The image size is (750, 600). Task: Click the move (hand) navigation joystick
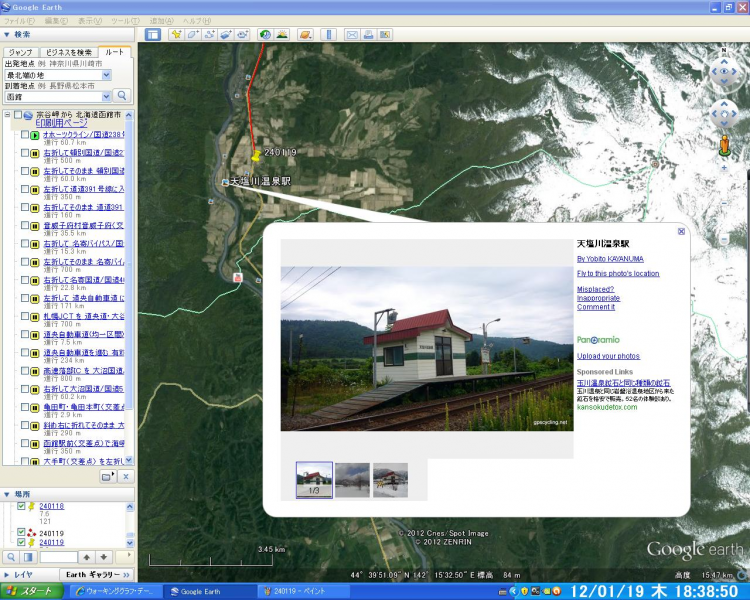(x=724, y=114)
